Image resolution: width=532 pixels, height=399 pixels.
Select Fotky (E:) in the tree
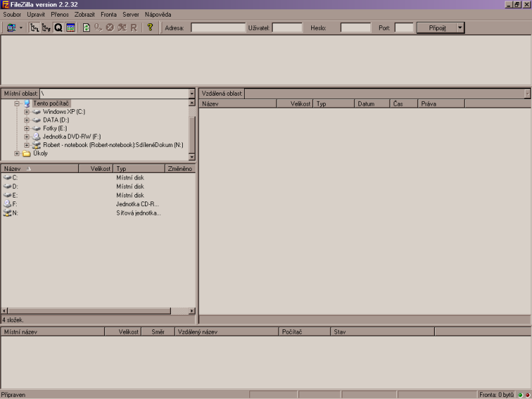pos(55,128)
